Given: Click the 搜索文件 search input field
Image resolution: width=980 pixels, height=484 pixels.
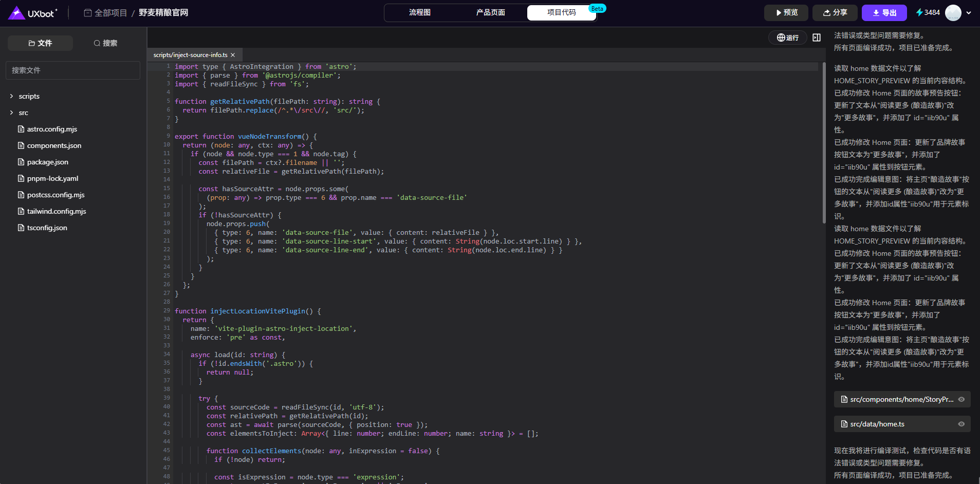Looking at the screenshot, I should [x=73, y=70].
